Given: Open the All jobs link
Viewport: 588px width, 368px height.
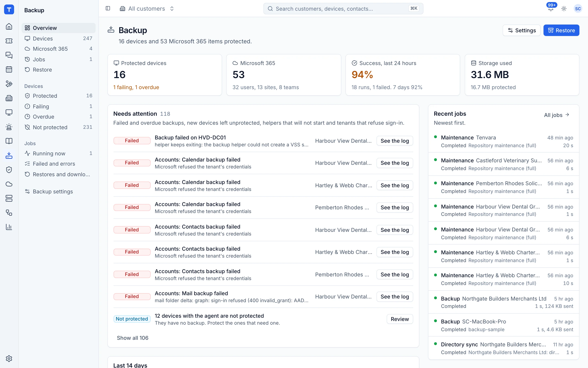Looking at the screenshot, I should 556,115.
